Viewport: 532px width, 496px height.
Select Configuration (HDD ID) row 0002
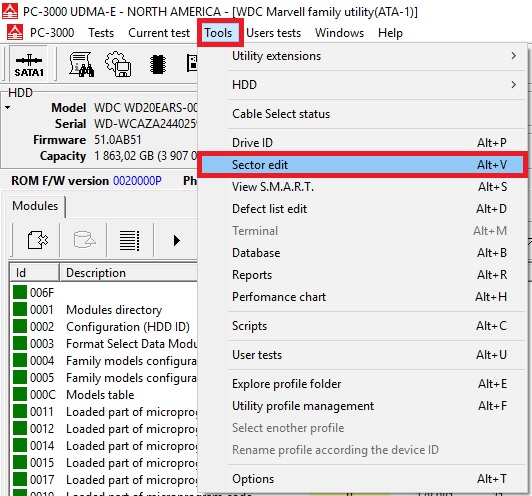click(104, 326)
